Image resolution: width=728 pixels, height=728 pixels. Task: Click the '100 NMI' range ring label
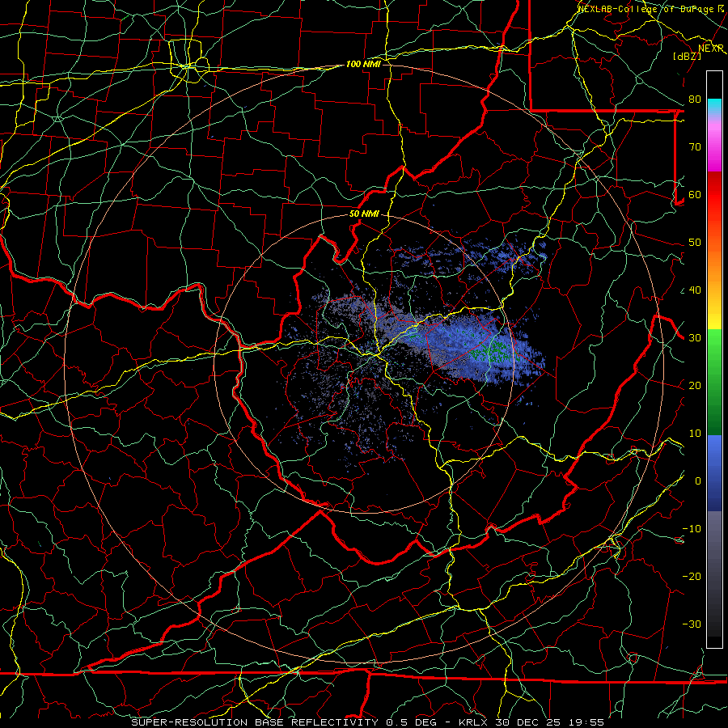[363, 64]
